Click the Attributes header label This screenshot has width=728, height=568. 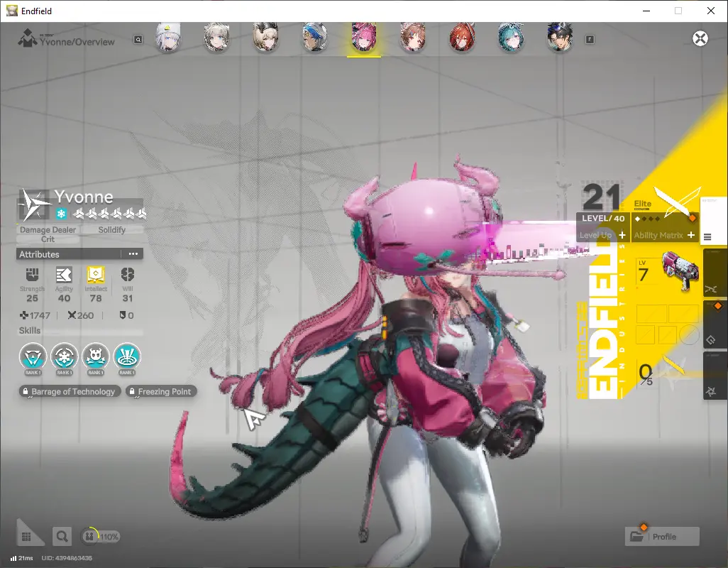click(x=39, y=254)
